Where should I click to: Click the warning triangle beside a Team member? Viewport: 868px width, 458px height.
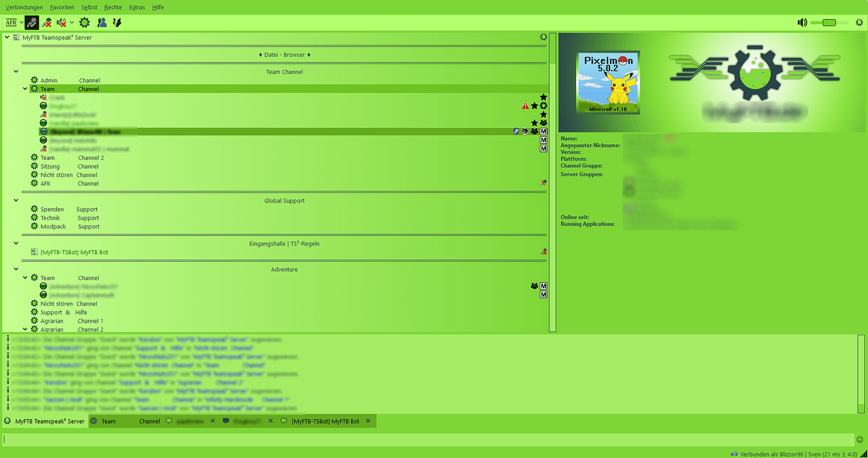[x=525, y=106]
